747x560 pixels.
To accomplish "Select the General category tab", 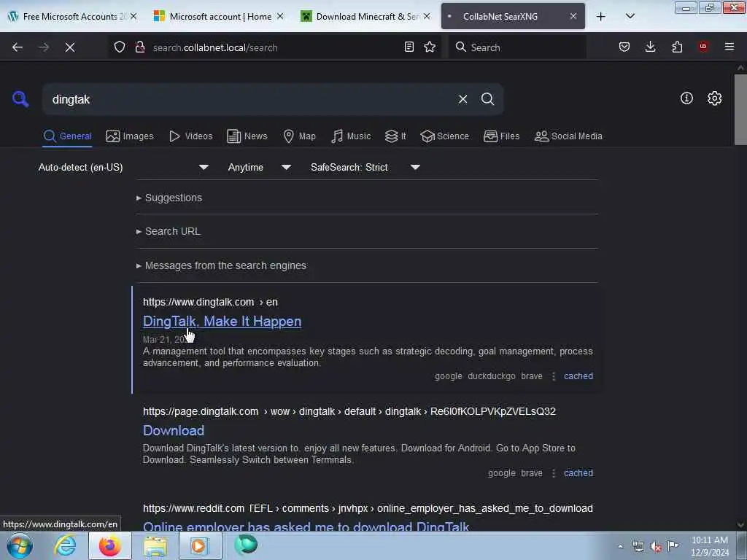I will (67, 136).
